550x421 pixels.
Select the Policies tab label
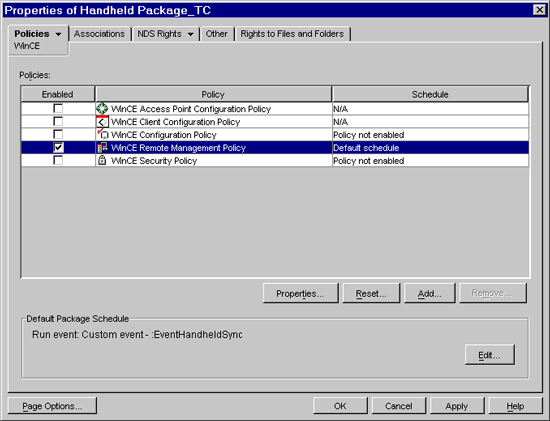click(x=32, y=34)
